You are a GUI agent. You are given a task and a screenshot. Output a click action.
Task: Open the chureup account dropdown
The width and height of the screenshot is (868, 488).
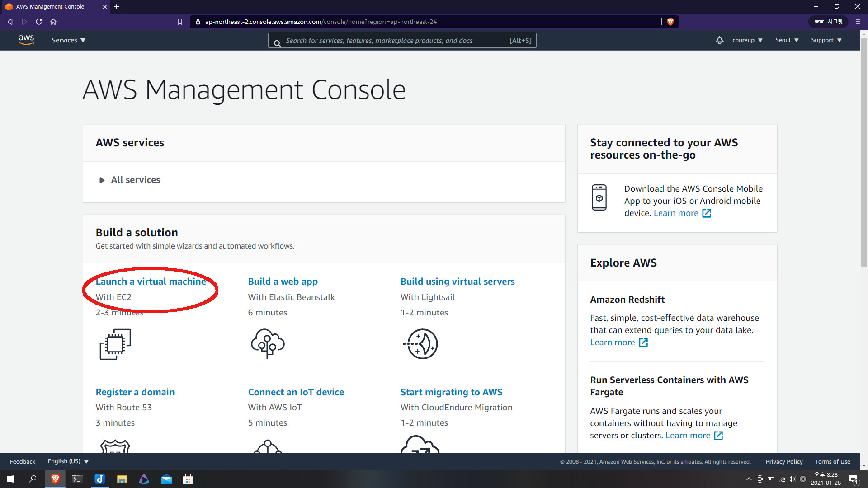coord(747,40)
